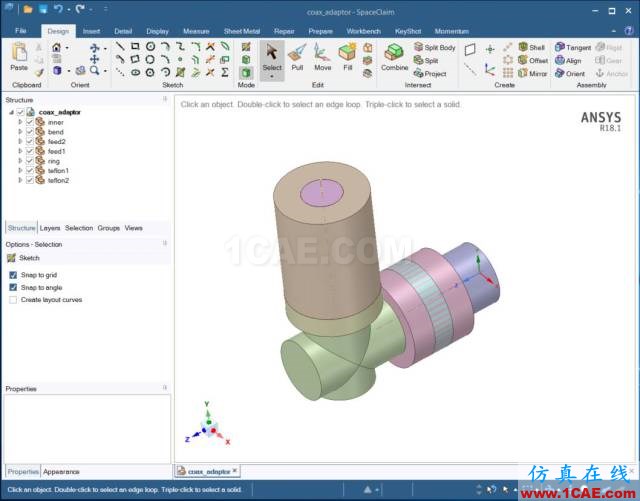Uncheck visibility of ring component

[29, 161]
